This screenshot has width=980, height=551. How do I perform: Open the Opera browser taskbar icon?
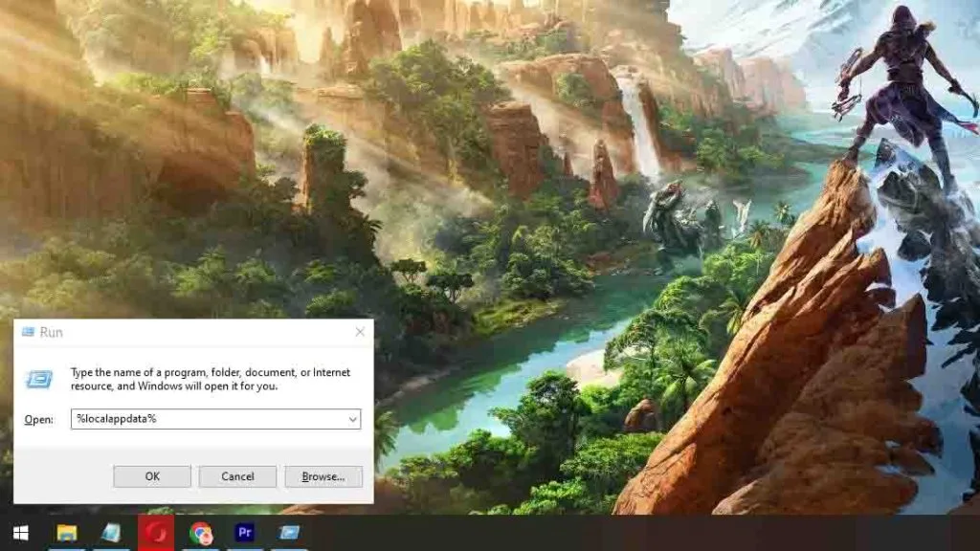tap(156, 533)
